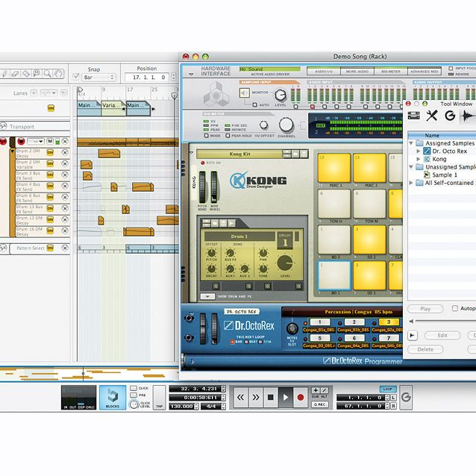Toggle the Sampling Input monitor speaker button
Viewport: 476px width, 476px height.
point(245,93)
